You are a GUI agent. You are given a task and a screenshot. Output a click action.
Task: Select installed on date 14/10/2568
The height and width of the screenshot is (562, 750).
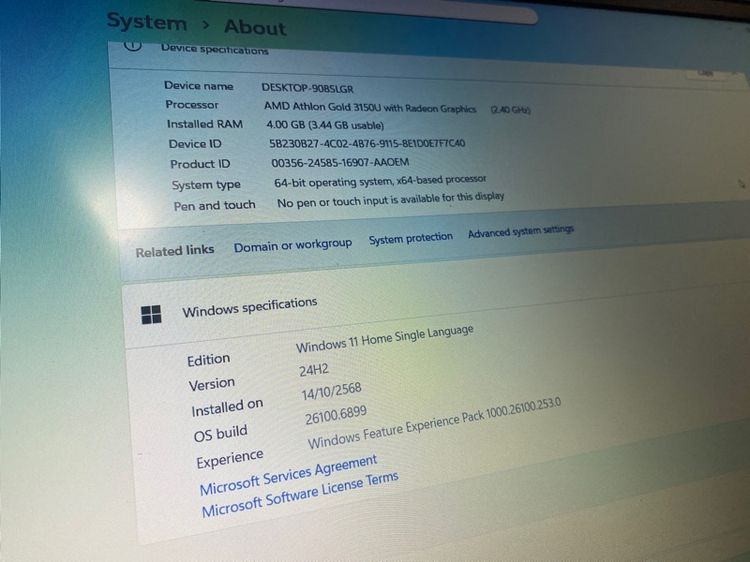(331, 391)
